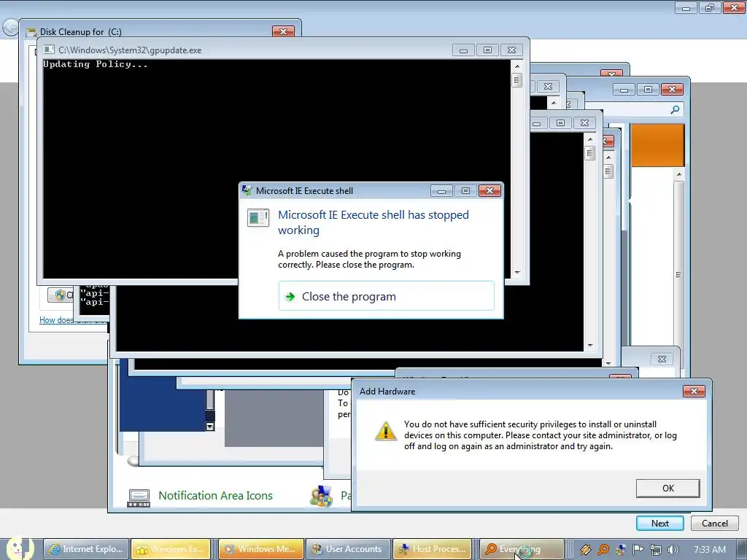
Task: Close the Add Hardware dialog
Action: tap(694, 391)
